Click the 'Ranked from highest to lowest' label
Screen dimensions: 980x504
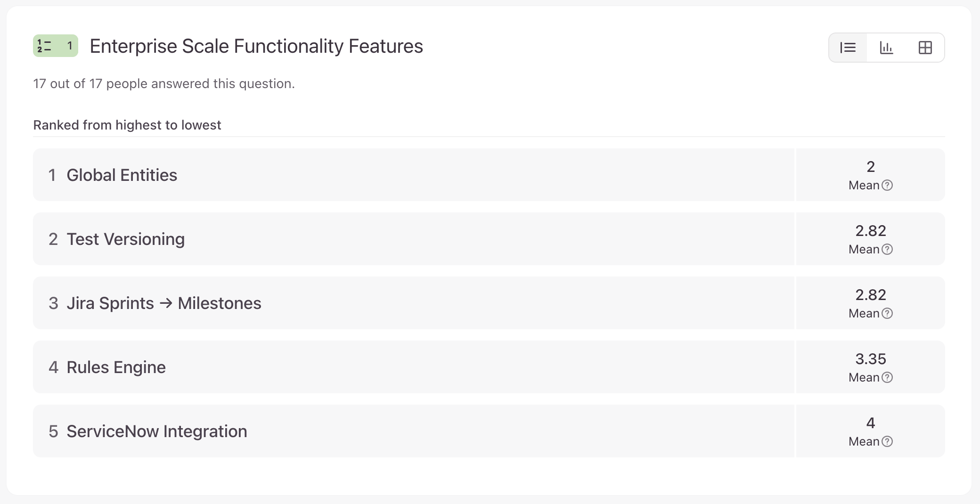tap(127, 125)
